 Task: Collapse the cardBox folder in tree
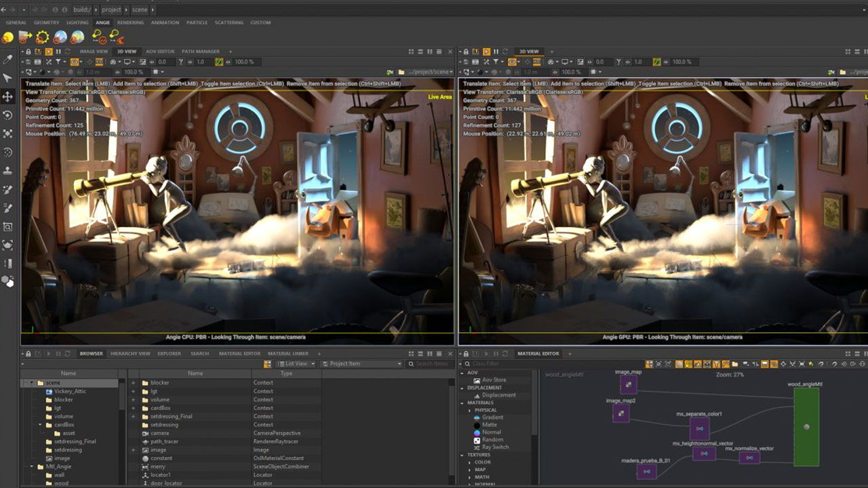pos(40,425)
